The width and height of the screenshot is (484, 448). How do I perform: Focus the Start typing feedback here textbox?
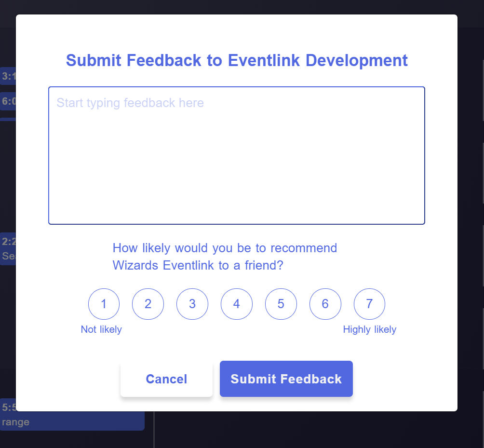(x=237, y=155)
